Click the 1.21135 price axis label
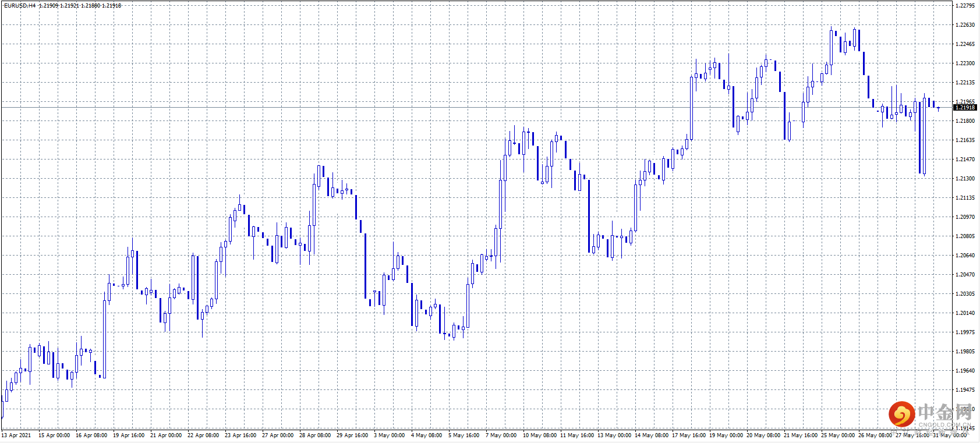Screen dimensions: 980x443 point(965,198)
